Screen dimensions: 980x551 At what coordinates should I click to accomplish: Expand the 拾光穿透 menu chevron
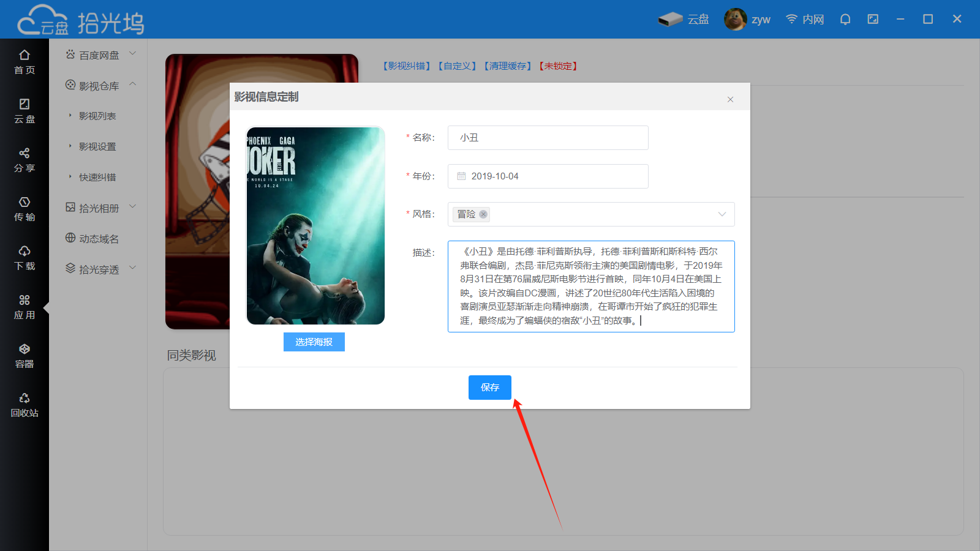133,268
